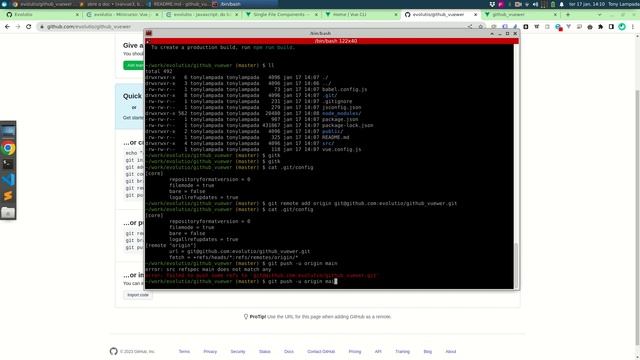Open the Contact GitHub footer link
Viewport: 640px width, 360px height.
click(321, 351)
